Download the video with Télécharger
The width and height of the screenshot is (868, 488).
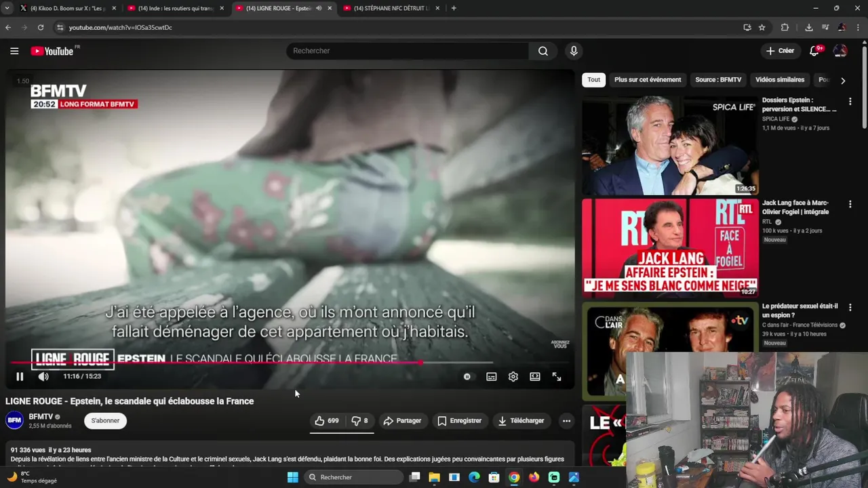tap(521, 421)
